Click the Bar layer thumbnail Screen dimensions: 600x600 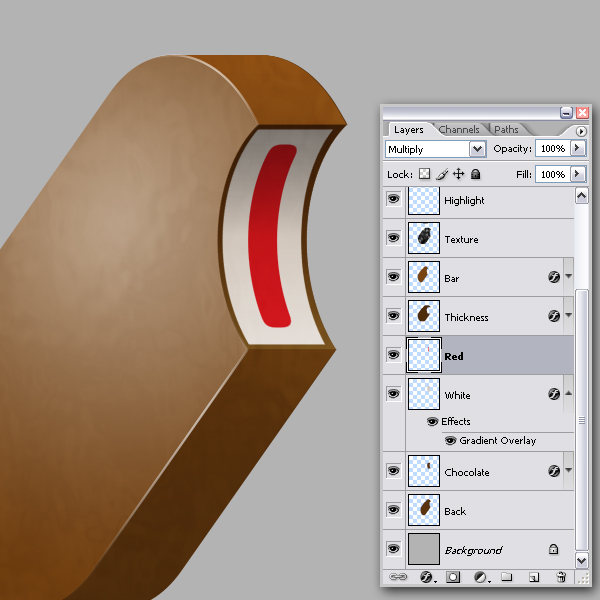click(424, 277)
